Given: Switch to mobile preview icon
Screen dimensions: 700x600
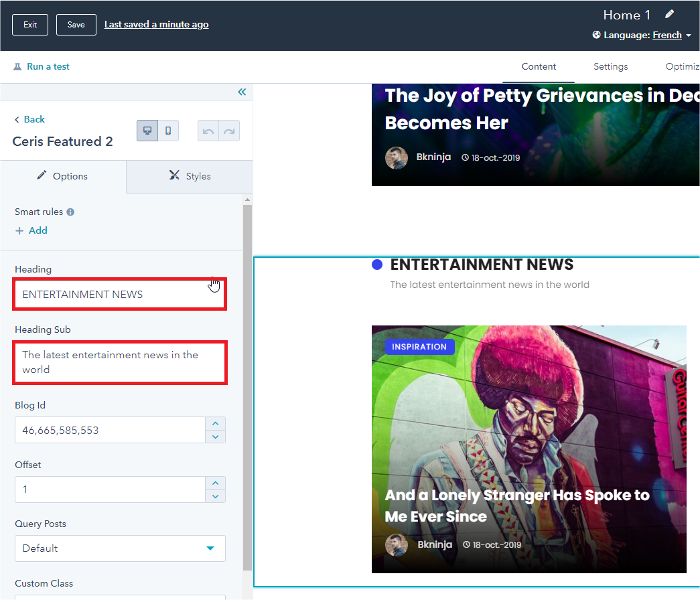Looking at the screenshot, I should point(168,131).
